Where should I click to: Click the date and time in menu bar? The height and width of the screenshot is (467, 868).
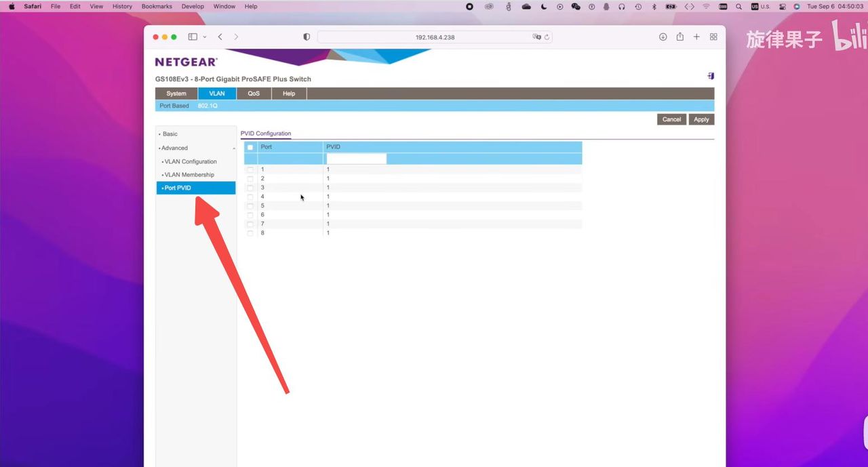pyautogui.click(x=835, y=6)
